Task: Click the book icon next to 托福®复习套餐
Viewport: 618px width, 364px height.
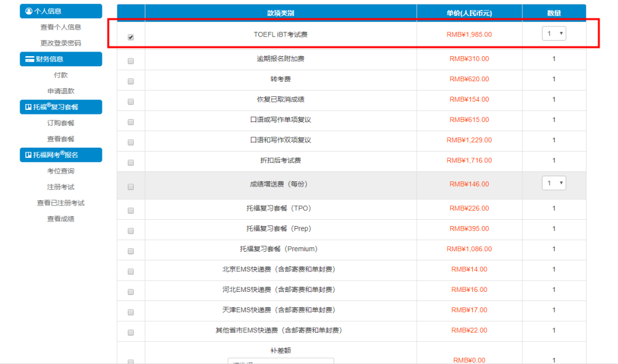Action: pos(27,107)
